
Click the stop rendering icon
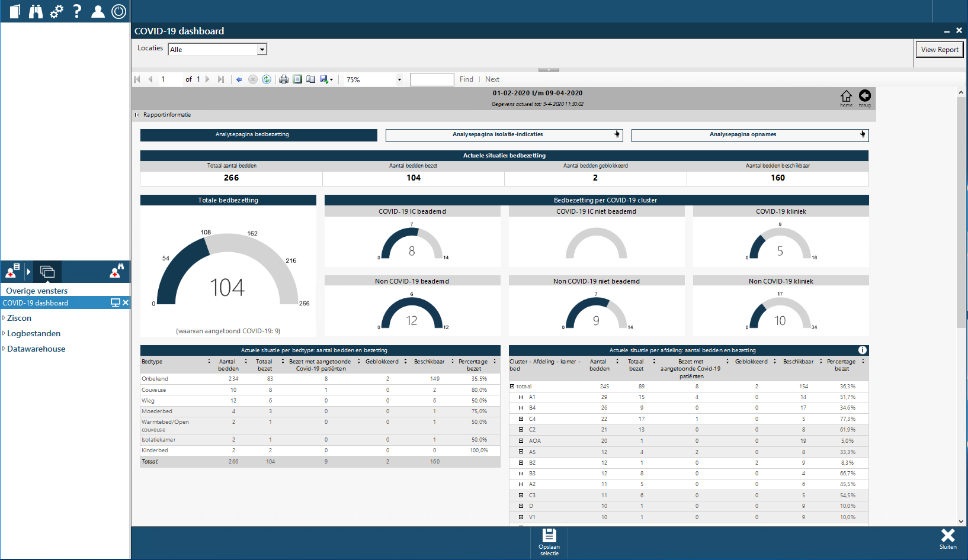tap(253, 79)
